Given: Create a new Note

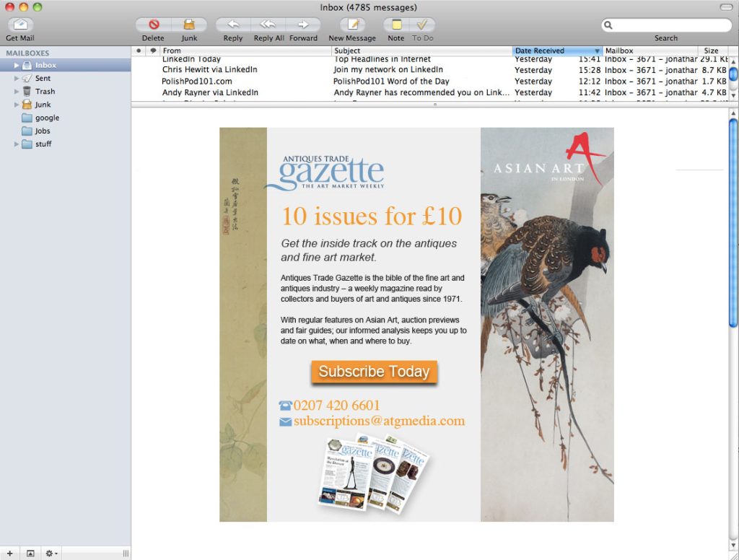Looking at the screenshot, I should [396, 25].
